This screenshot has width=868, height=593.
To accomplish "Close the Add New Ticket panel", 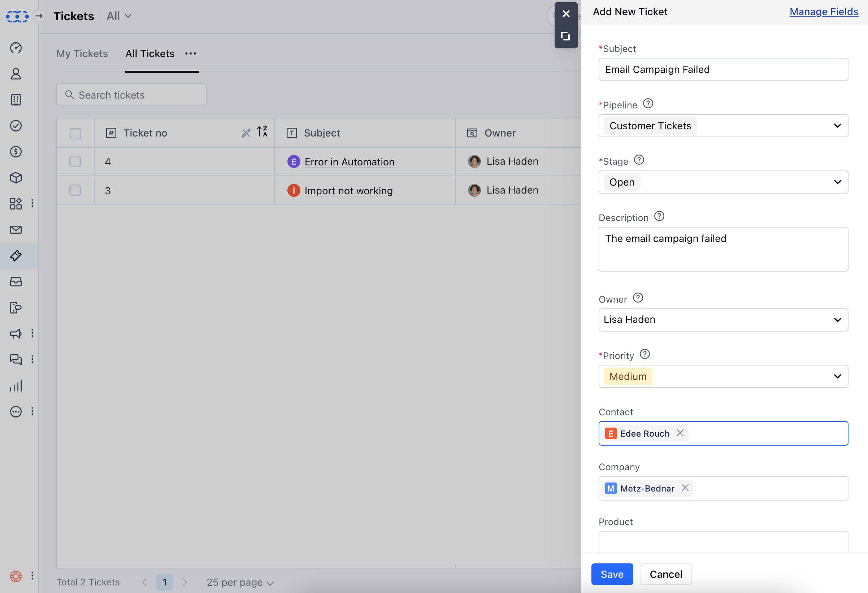I will click(566, 14).
